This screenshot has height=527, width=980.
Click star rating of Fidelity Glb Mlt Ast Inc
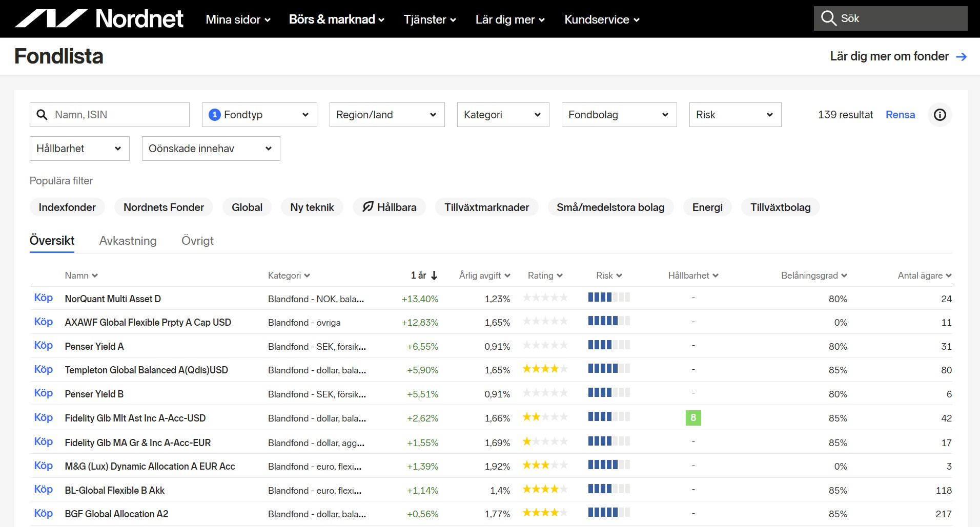point(545,417)
